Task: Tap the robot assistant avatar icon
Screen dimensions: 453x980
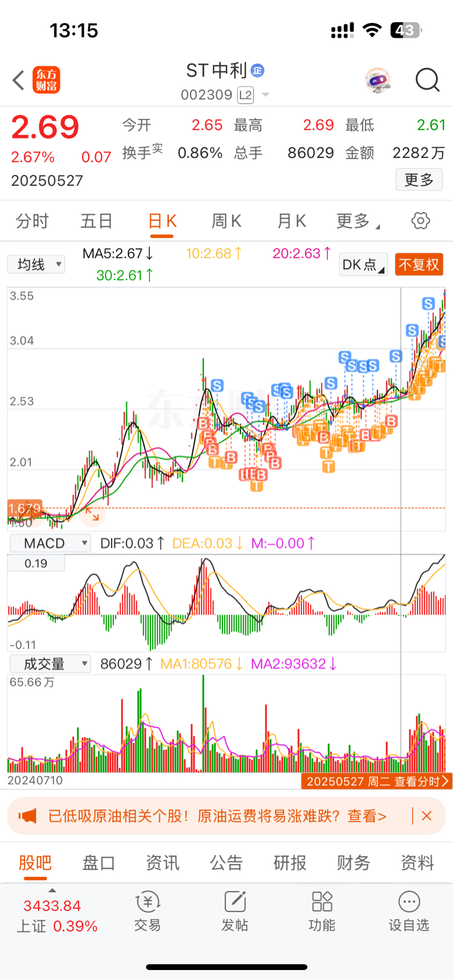Action: (x=377, y=80)
